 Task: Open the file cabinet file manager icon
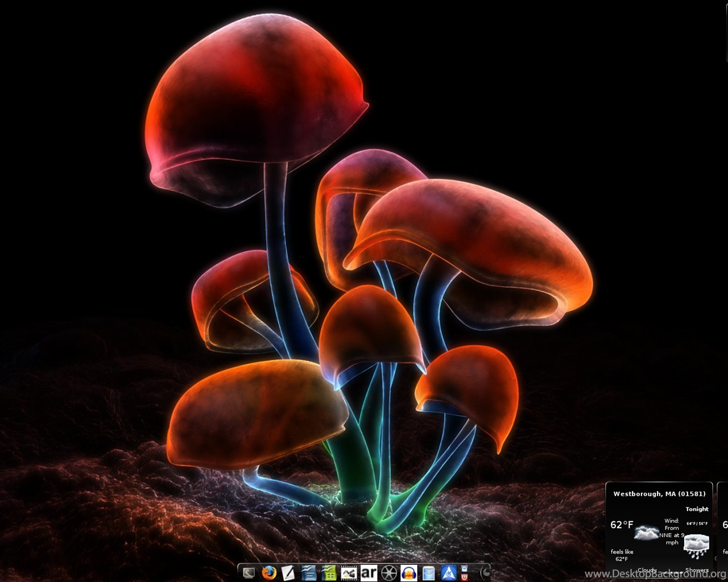coord(428,572)
